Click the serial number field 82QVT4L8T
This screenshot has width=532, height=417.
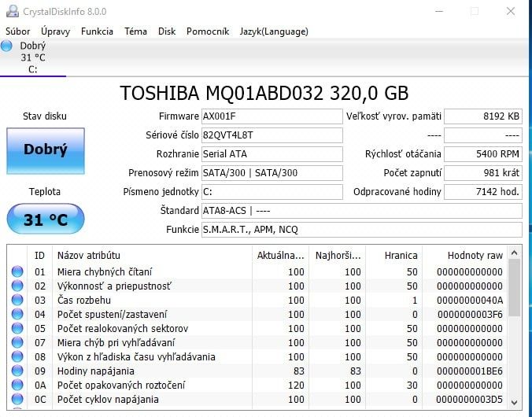point(272,135)
